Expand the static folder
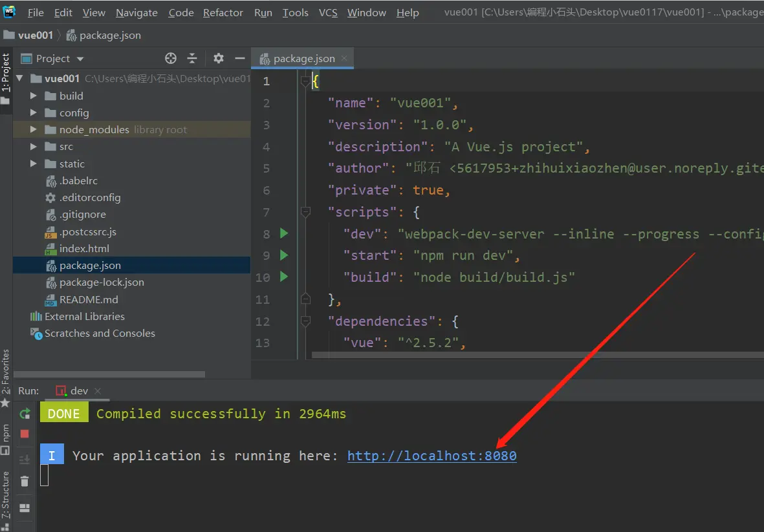This screenshot has width=764, height=532. pos(33,164)
